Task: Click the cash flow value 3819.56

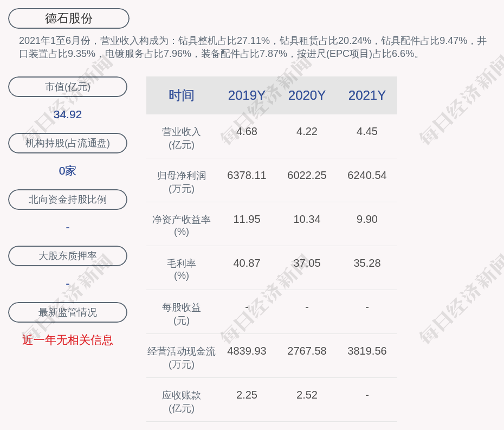Action: 367,351
